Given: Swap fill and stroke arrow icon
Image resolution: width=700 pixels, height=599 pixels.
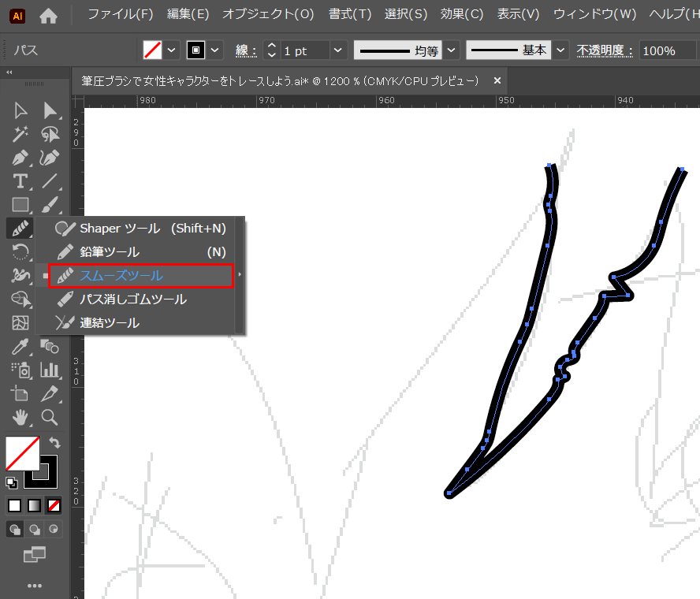Looking at the screenshot, I should click(x=54, y=442).
